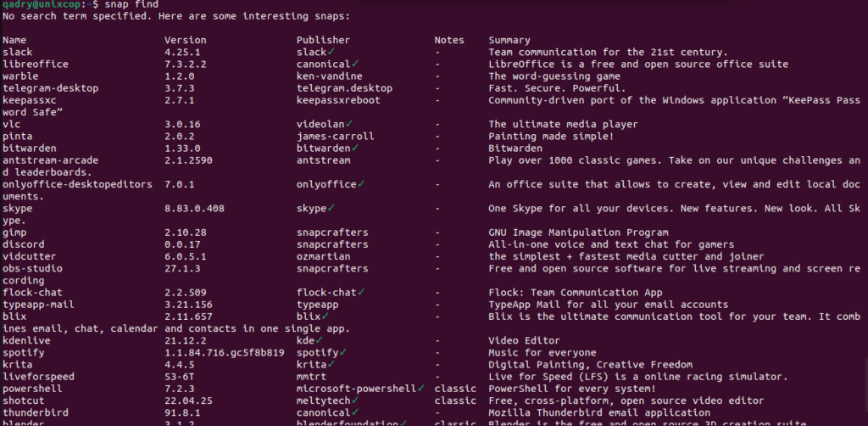Select the libreoffice snap name
Viewport: 868px width, 426px height.
(36, 64)
